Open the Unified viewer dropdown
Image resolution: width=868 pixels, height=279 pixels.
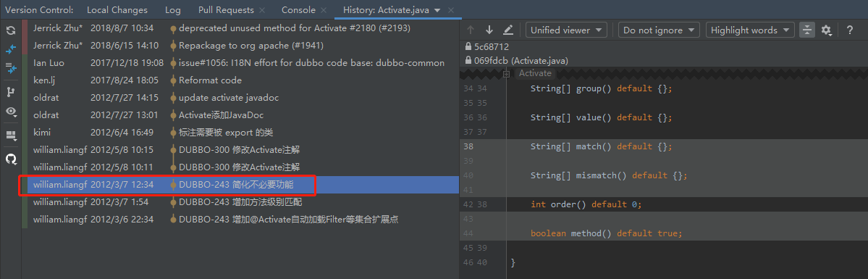pos(566,30)
